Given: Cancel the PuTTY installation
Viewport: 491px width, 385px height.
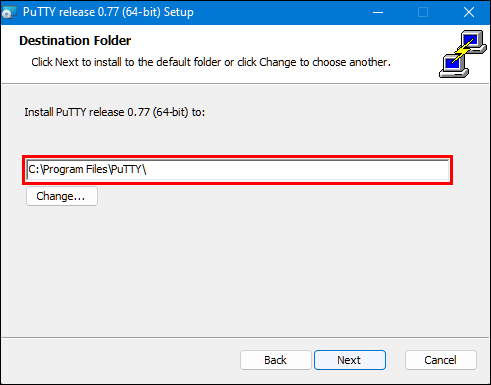Looking at the screenshot, I should [441, 360].
